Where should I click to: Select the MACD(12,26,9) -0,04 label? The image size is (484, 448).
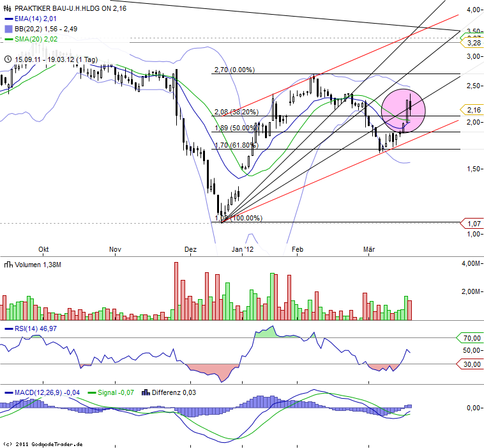[47, 392]
